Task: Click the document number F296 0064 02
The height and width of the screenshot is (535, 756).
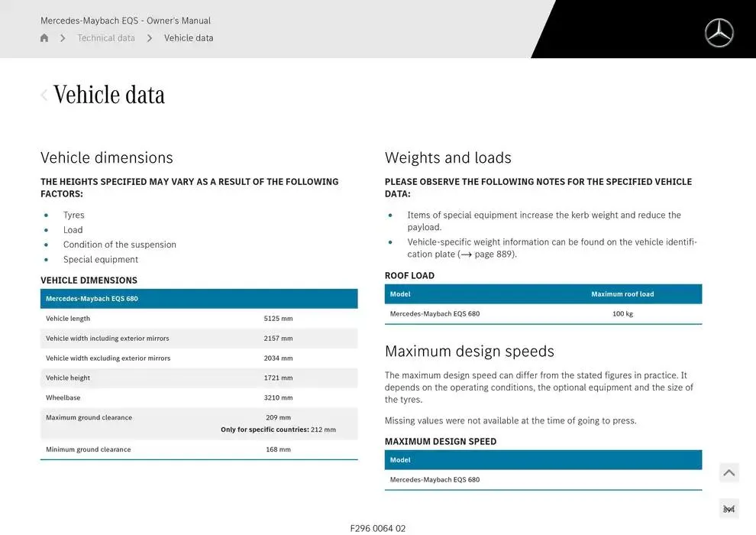Action: pos(378,528)
